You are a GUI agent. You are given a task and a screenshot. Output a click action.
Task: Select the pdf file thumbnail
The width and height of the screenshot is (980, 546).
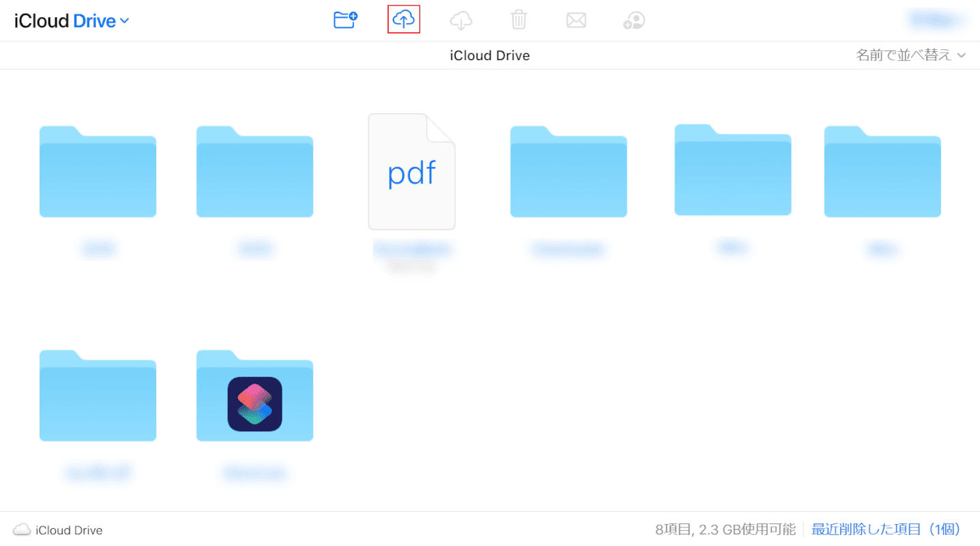411,171
